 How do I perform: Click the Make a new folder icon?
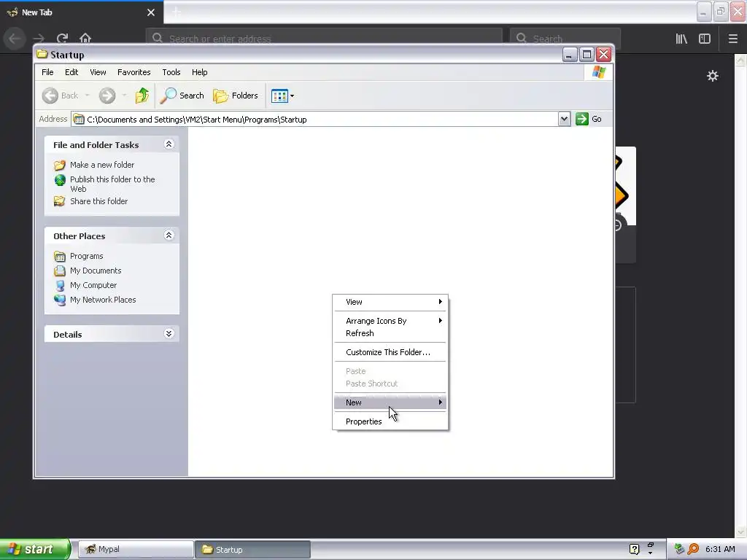60,166
